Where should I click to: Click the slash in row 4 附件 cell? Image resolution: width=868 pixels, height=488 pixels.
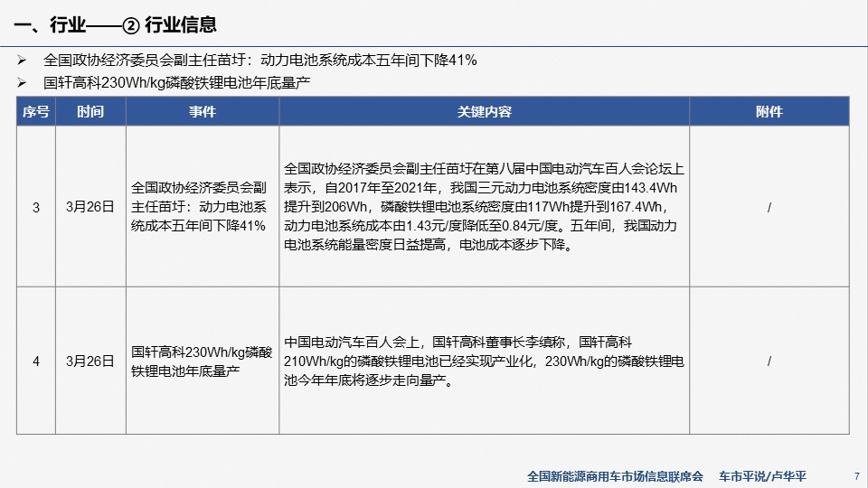pos(769,361)
